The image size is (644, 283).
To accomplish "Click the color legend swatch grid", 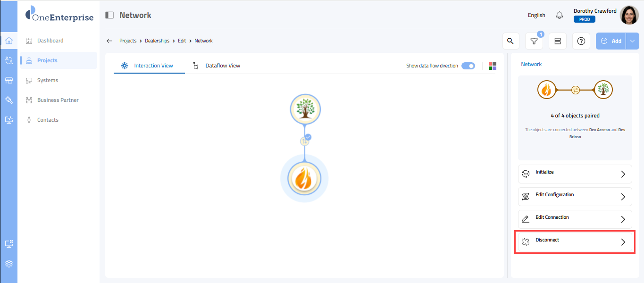I will [x=492, y=66].
